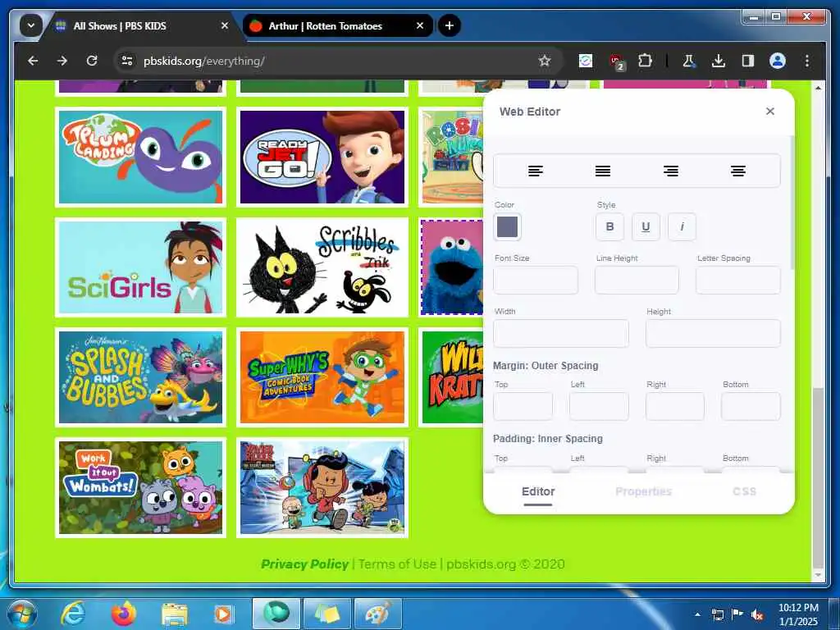Open the Wild Kratts show thumbnail
The image size is (840, 630).
(x=452, y=377)
